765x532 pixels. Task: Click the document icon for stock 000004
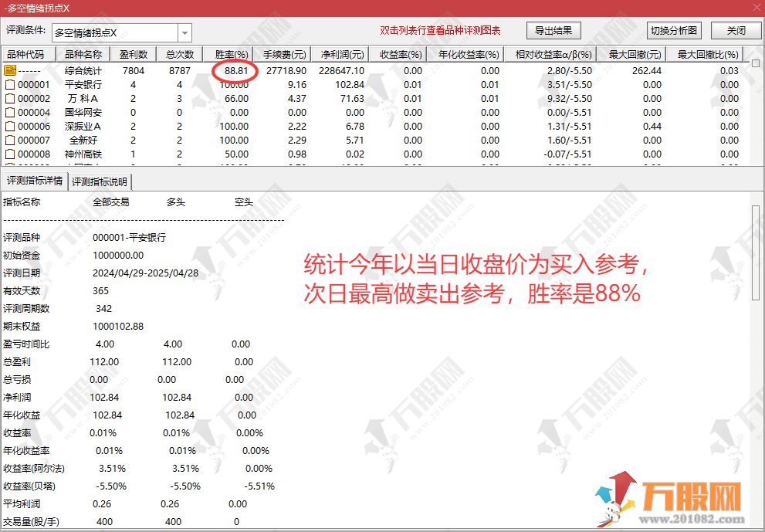10,112
